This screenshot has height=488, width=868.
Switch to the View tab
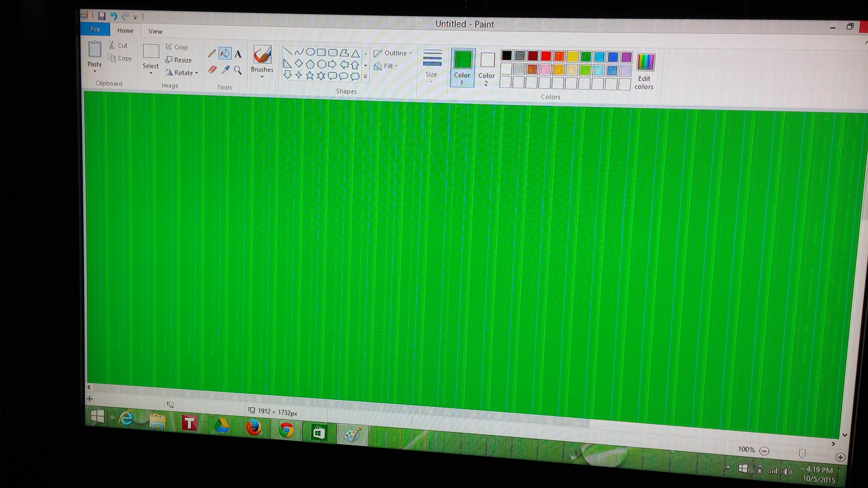155,31
